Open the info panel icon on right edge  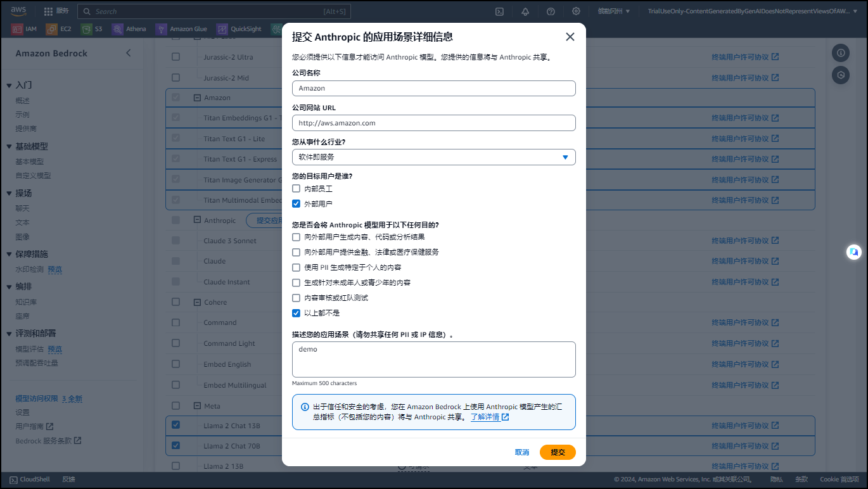click(841, 53)
